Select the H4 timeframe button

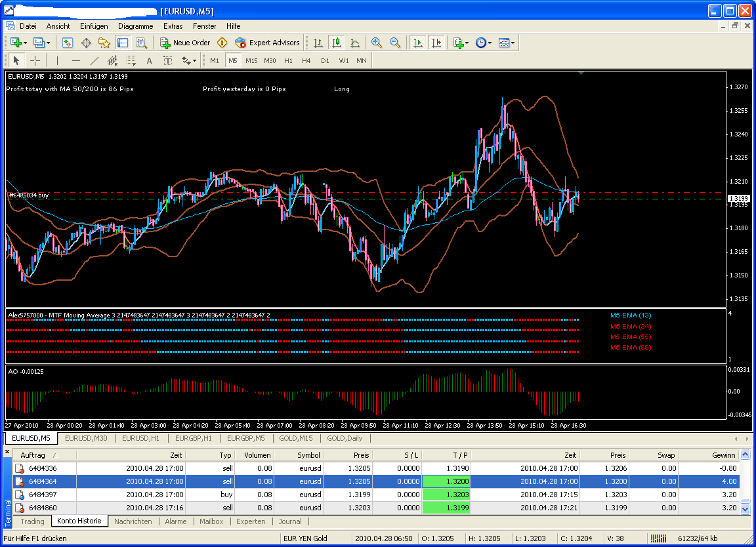[306, 60]
